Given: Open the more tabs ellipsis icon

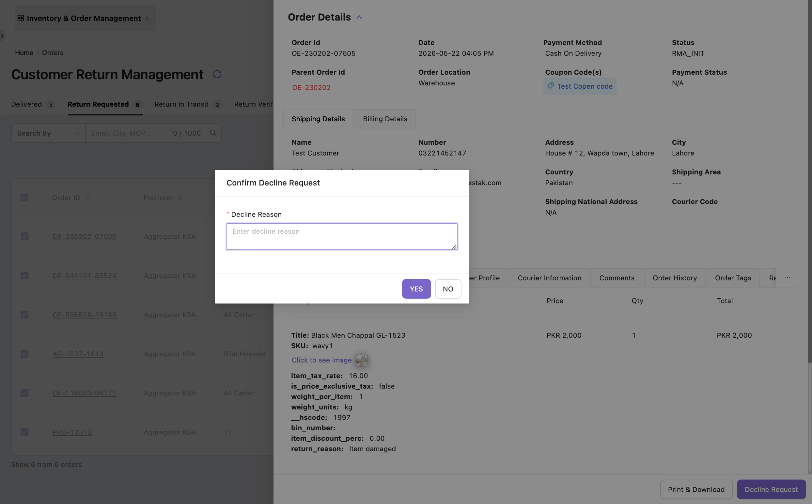Looking at the screenshot, I should pos(787,277).
